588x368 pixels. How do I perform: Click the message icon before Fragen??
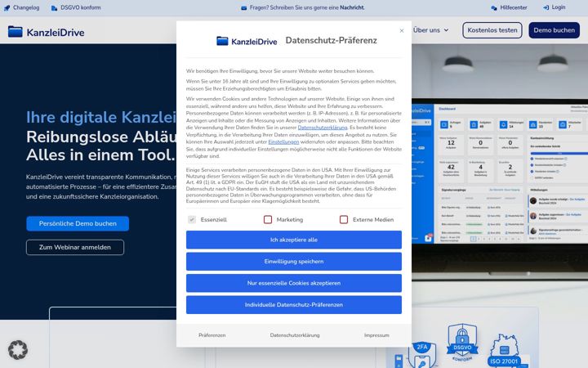tap(243, 8)
